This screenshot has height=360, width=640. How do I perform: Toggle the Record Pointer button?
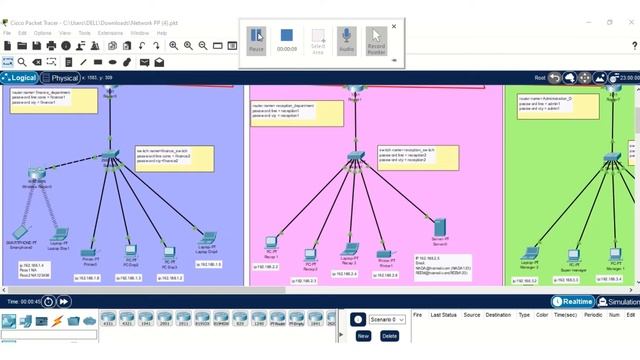coord(376,41)
